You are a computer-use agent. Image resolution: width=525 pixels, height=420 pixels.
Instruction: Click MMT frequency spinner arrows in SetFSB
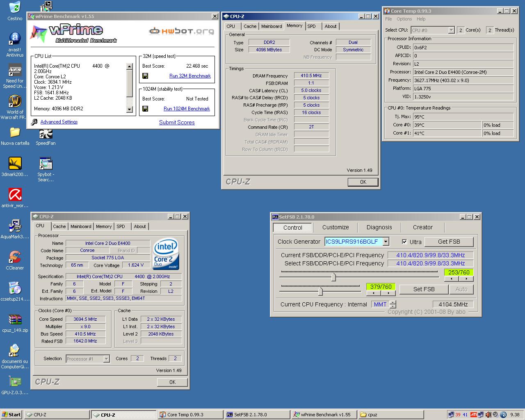pos(393,304)
